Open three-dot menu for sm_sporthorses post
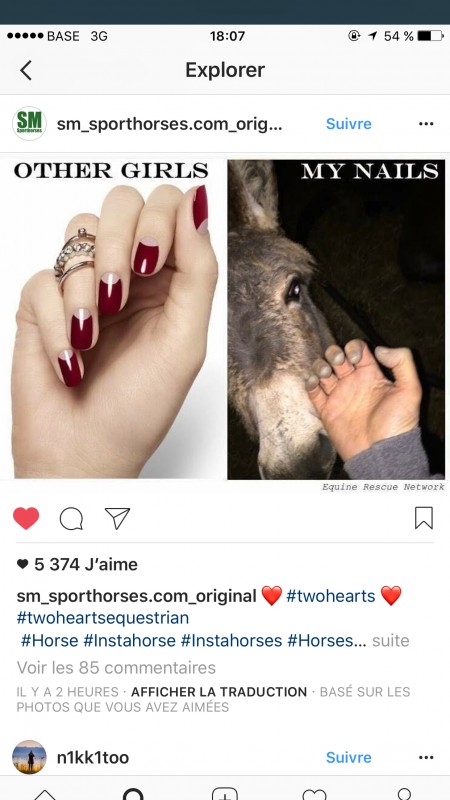Viewport: 450px width, 800px height. pos(426,124)
